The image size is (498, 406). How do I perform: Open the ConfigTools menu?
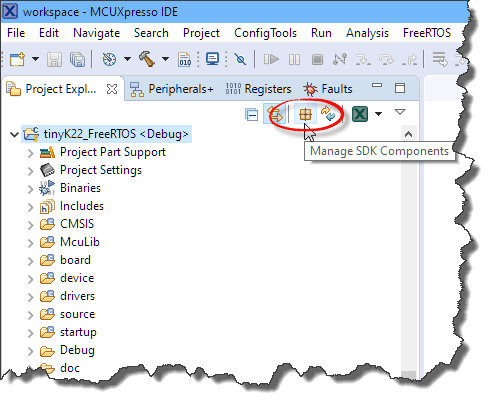pyautogui.click(x=265, y=33)
